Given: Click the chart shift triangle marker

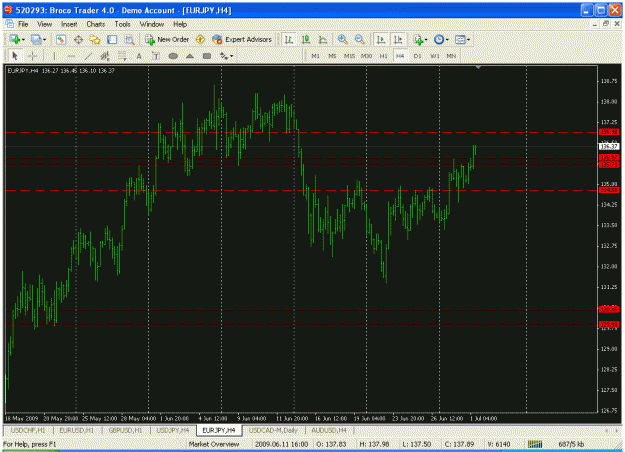Looking at the screenshot, I should (478, 67).
